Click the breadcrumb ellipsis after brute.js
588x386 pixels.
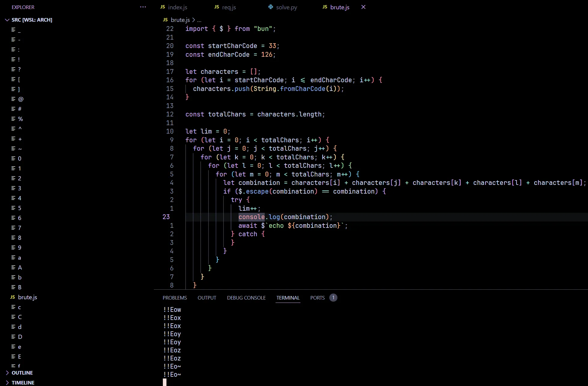point(199,20)
